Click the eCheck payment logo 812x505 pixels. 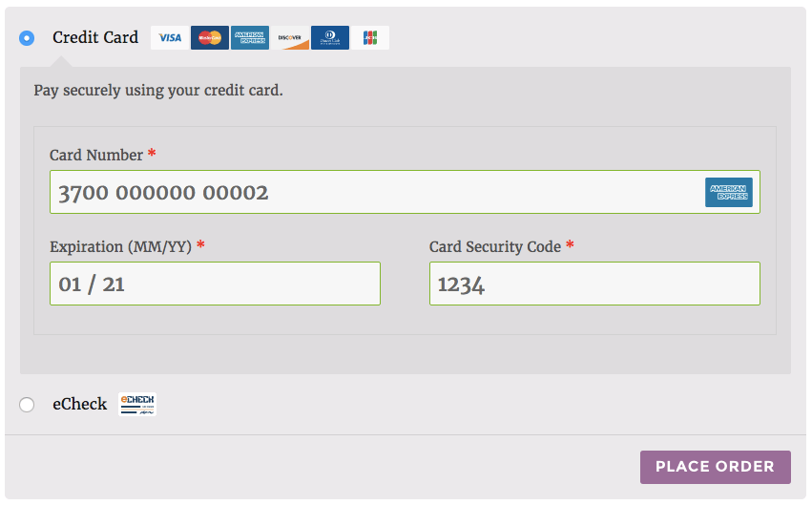[x=137, y=405]
